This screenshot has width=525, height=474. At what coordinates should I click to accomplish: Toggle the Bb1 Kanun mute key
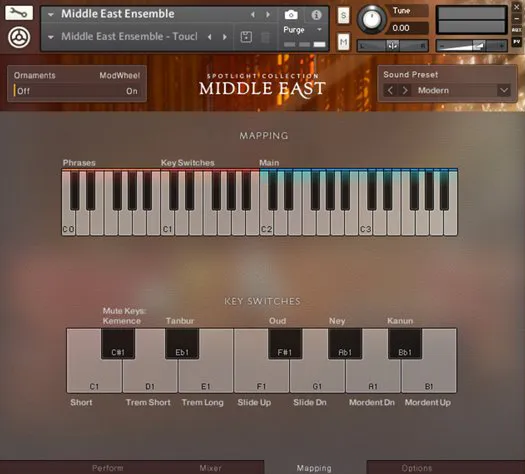(x=405, y=344)
